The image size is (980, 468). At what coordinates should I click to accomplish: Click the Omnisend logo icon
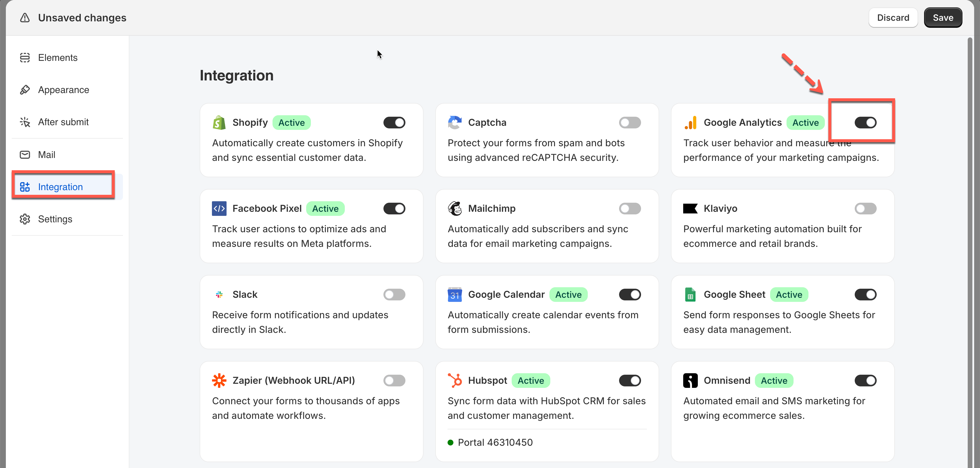690,380
